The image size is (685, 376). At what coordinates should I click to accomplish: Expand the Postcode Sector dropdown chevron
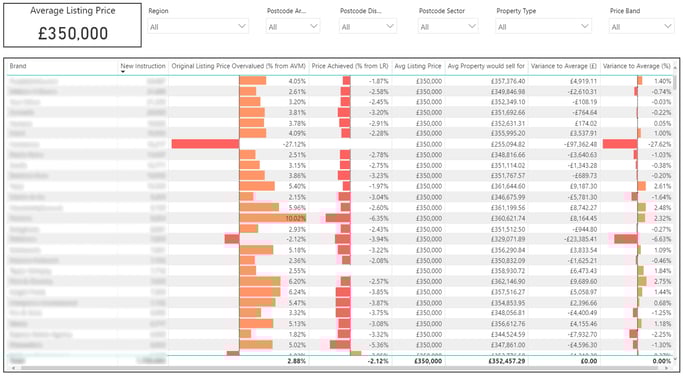click(471, 26)
